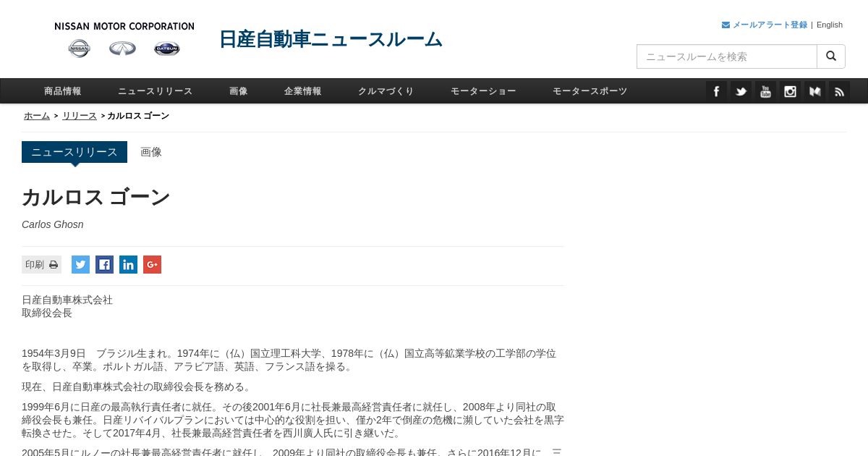This screenshot has height=456, width=868.
Task: Click the mail envelope icon by メールアラート登録
Action: (x=726, y=25)
